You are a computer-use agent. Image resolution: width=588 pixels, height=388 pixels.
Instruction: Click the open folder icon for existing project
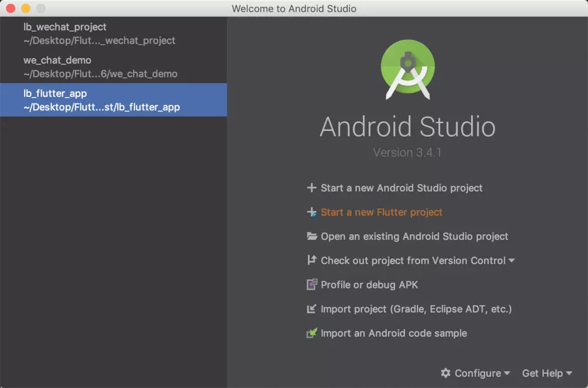coord(312,236)
